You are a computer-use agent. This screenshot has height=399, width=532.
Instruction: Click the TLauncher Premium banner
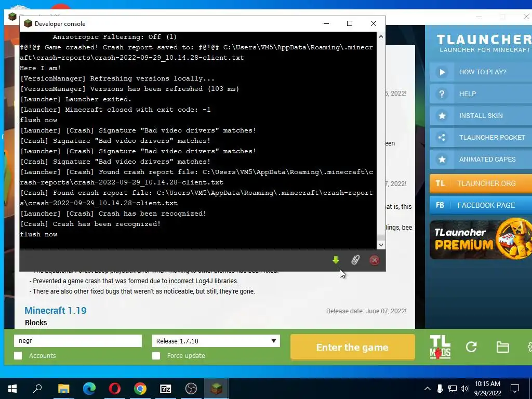coord(481,240)
